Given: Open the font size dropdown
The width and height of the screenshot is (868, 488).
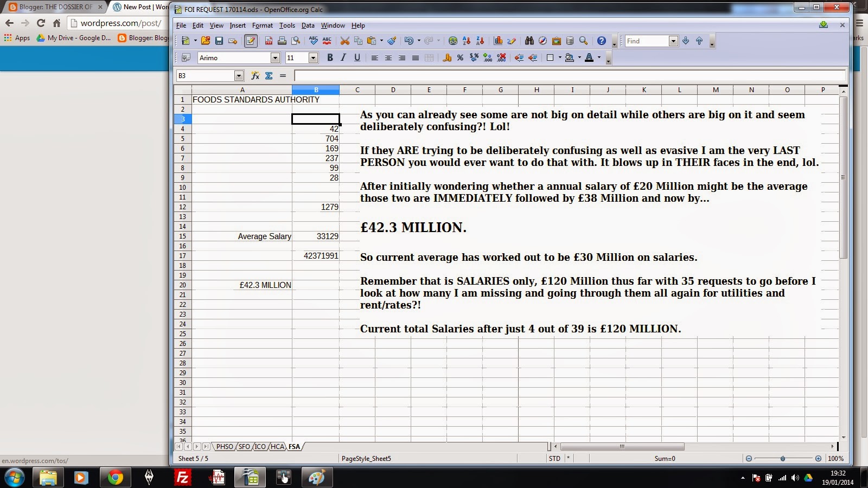Looking at the screenshot, I should point(313,58).
